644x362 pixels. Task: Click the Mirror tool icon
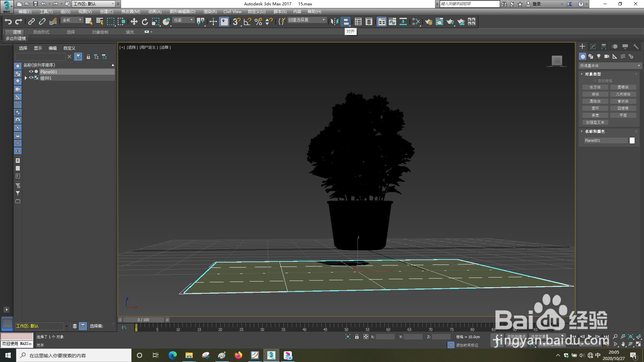pyautogui.click(x=334, y=22)
